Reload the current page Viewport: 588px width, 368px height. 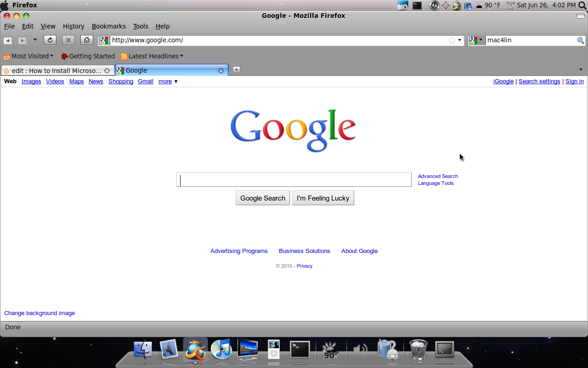click(x=50, y=40)
